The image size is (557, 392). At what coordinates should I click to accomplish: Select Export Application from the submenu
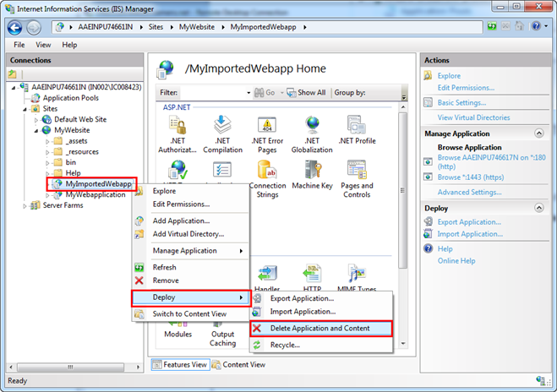pos(301,297)
